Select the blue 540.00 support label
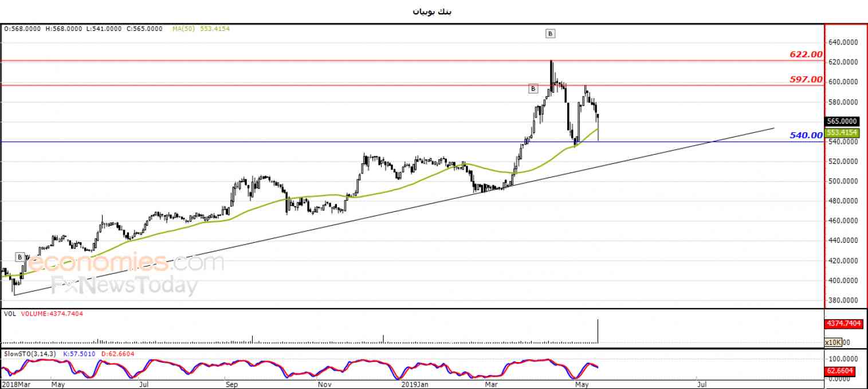The height and width of the screenshot is (389, 868). (806, 135)
